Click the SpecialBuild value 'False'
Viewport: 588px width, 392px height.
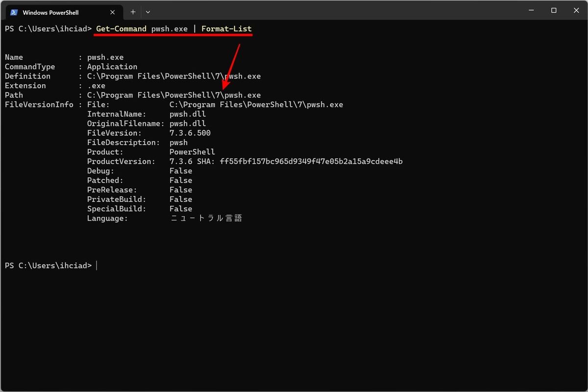(x=181, y=209)
